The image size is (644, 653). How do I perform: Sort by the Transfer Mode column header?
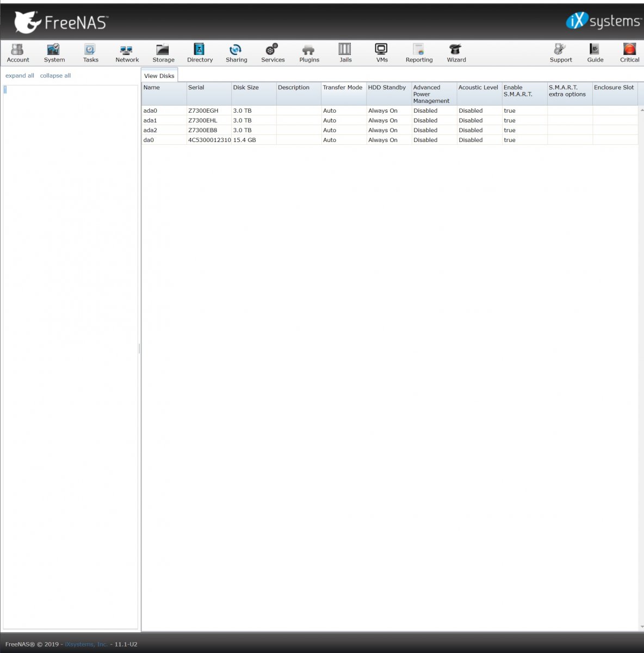(x=344, y=94)
